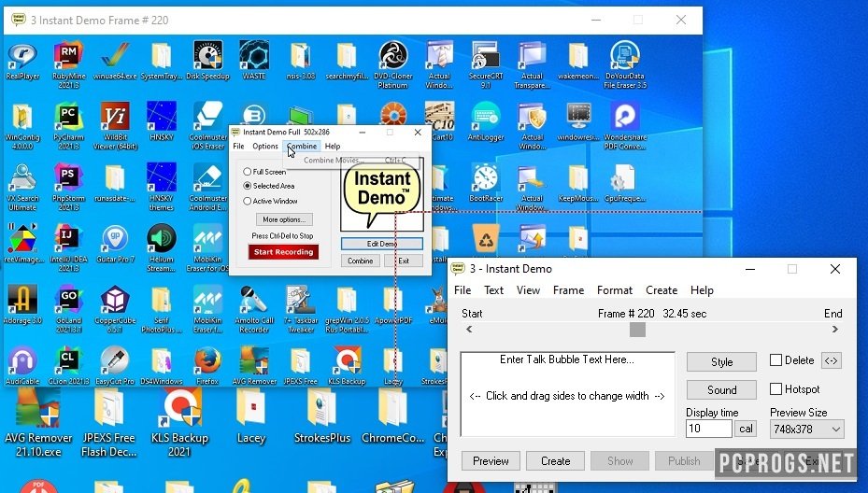
Task: Click the cal button beside Display time
Action: (746, 429)
